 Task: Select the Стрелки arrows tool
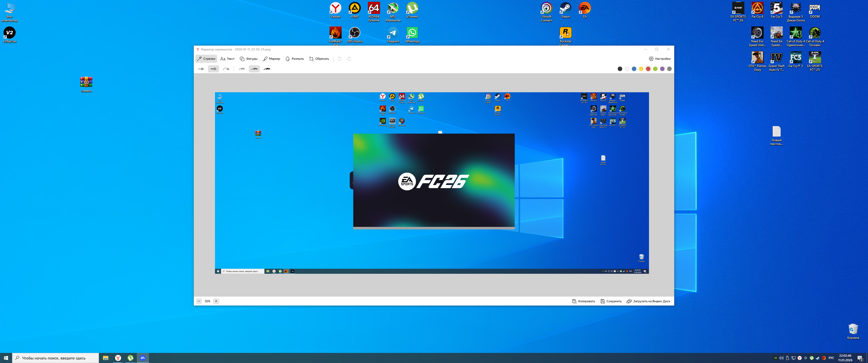pyautogui.click(x=206, y=58)
